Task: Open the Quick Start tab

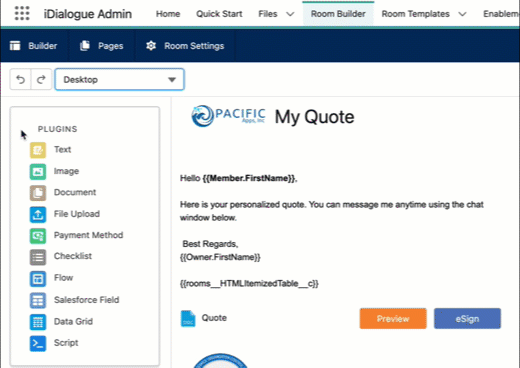Action: click(x=219, y=14)
